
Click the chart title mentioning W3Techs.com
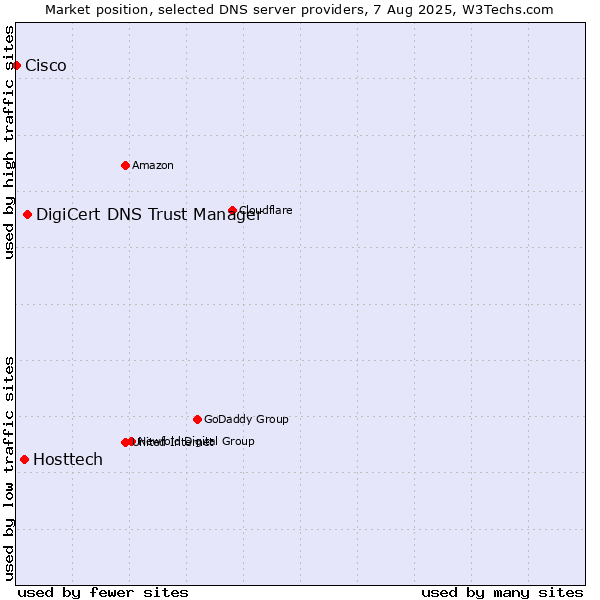[x=299, y=9]
